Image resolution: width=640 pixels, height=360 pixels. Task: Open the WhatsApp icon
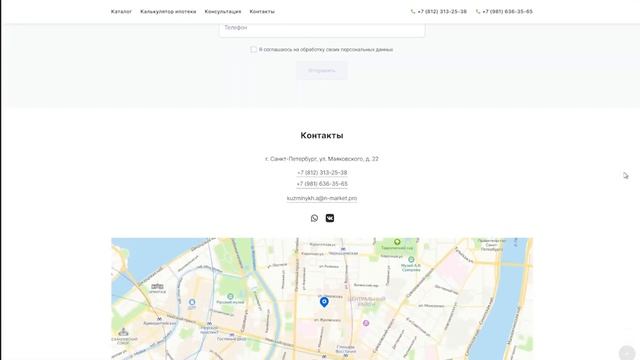pyautogui.click(x=314, y=218)
